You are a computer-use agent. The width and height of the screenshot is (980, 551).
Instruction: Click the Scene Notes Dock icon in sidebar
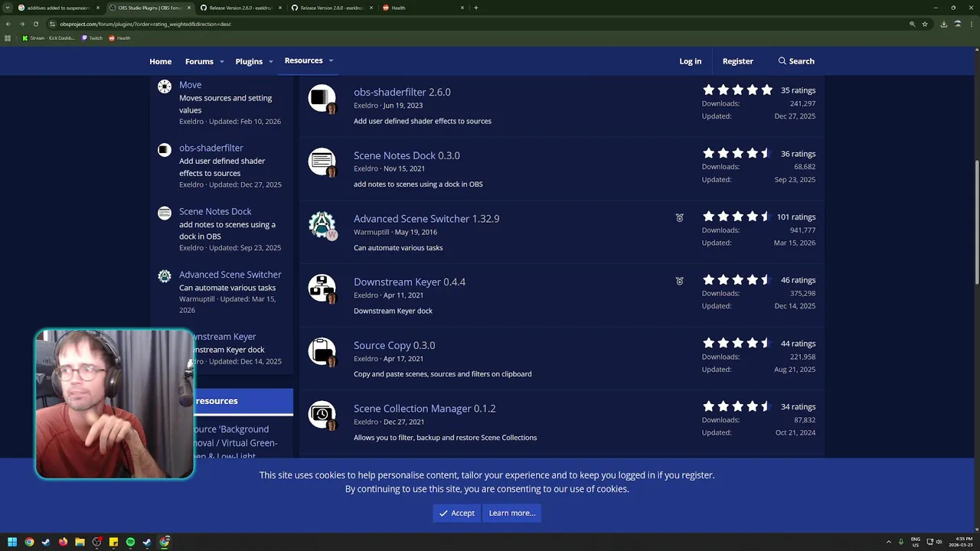pos(165,214)
